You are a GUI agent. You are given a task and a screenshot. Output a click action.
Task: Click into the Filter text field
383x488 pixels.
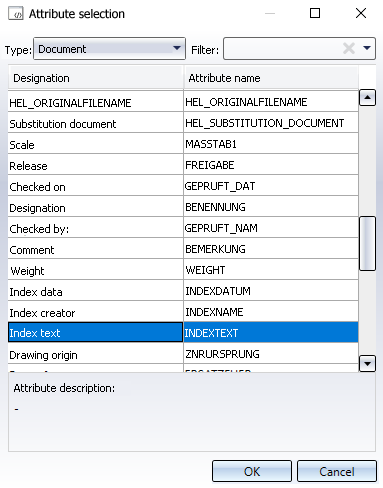[x=283, y=49]
